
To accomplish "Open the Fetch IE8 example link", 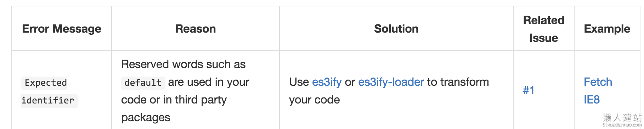I will [x=598, y=91].
